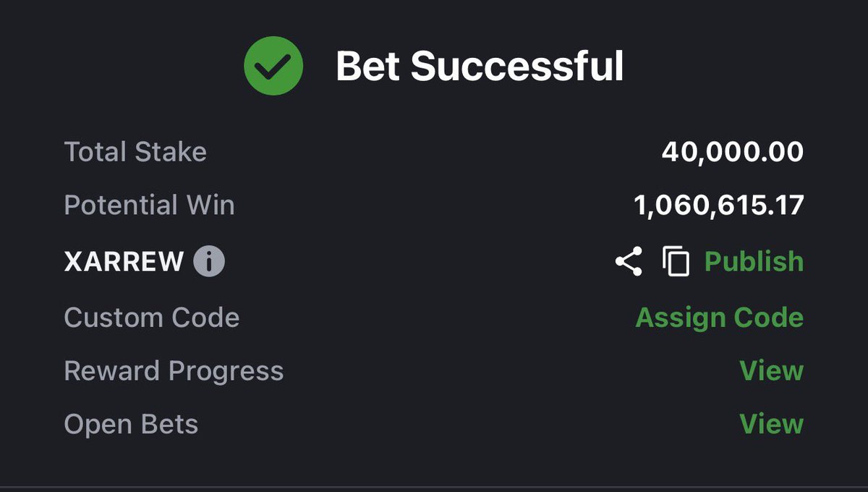The width and height of the screenshot is (868, 492).
Task: Click the Open Bets label
Action: pyautogui.click(x=131, y=424)
